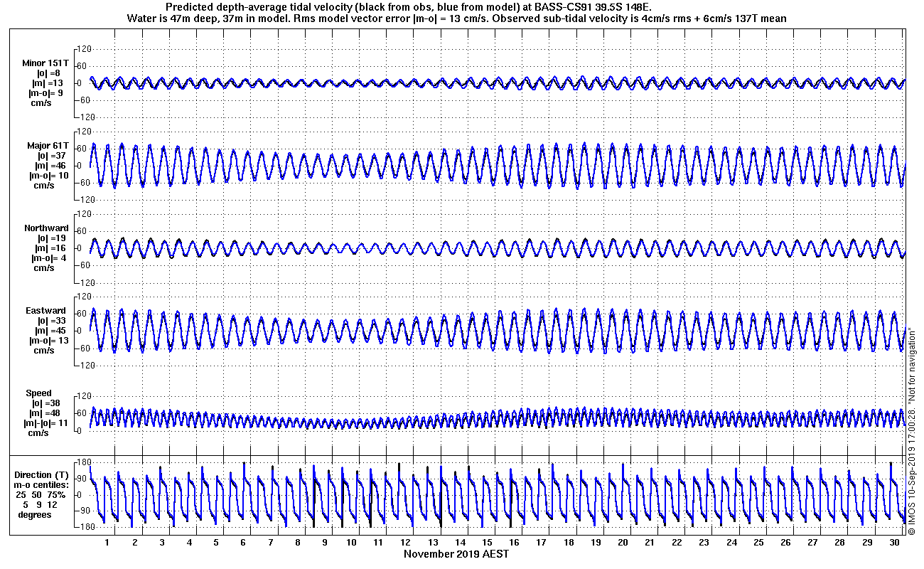Image resolution: width=924 pixels, height=569 pixels.
Task: Click the '25 50 75%' centile header
Action: pos(41,495)
